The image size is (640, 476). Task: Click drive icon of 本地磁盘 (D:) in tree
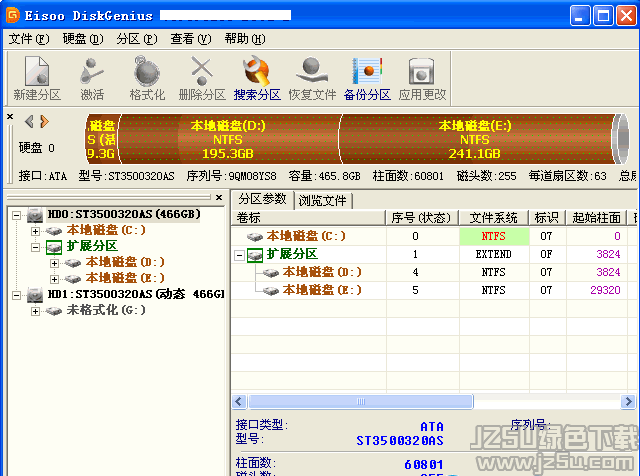tap(73, 263)
